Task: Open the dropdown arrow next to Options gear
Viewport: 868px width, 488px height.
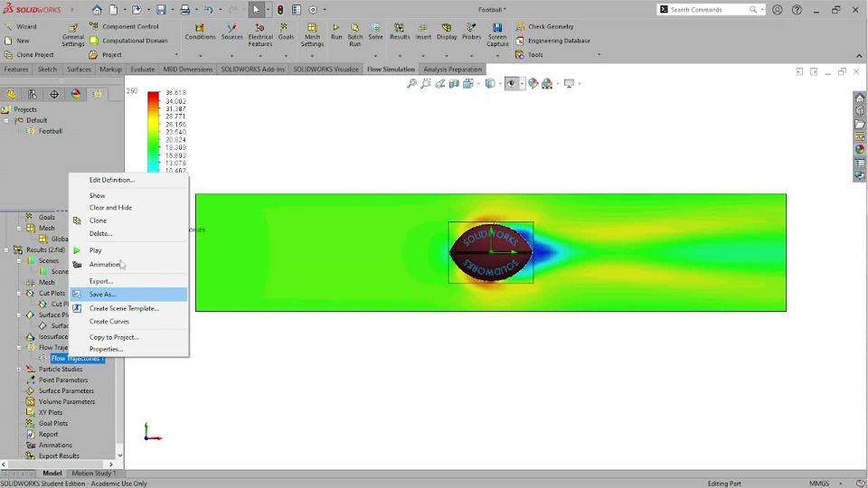Action: point(325,9)
